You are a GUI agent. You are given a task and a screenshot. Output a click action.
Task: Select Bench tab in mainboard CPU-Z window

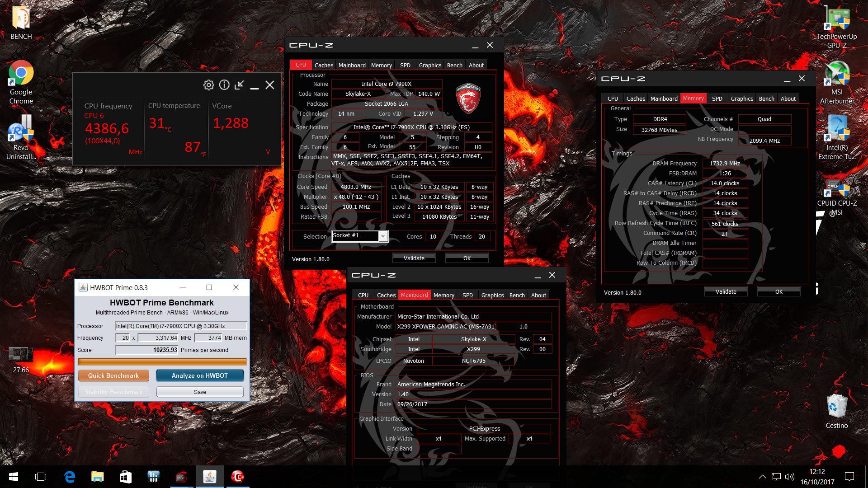[x=517, y=295]
